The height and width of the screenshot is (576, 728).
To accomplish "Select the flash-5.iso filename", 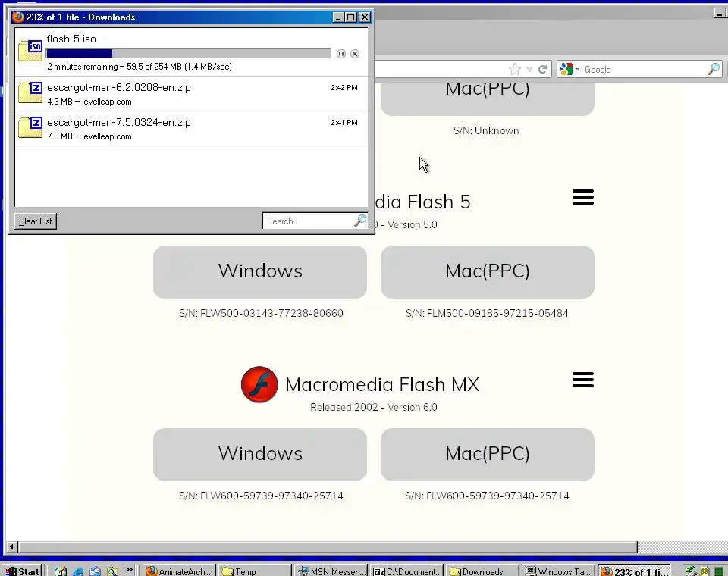I will [71, 39].
